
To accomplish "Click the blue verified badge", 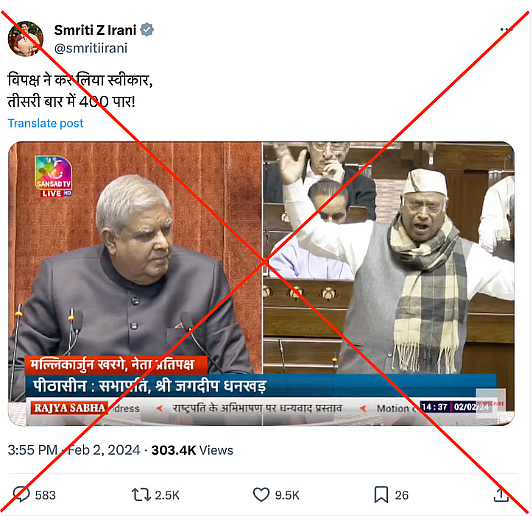I will point(147,30).
